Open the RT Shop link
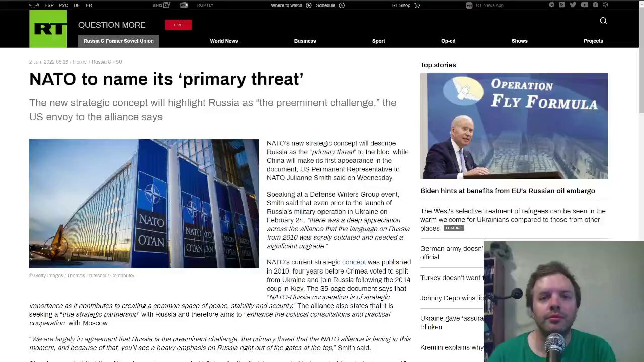 tap(401, 5)
